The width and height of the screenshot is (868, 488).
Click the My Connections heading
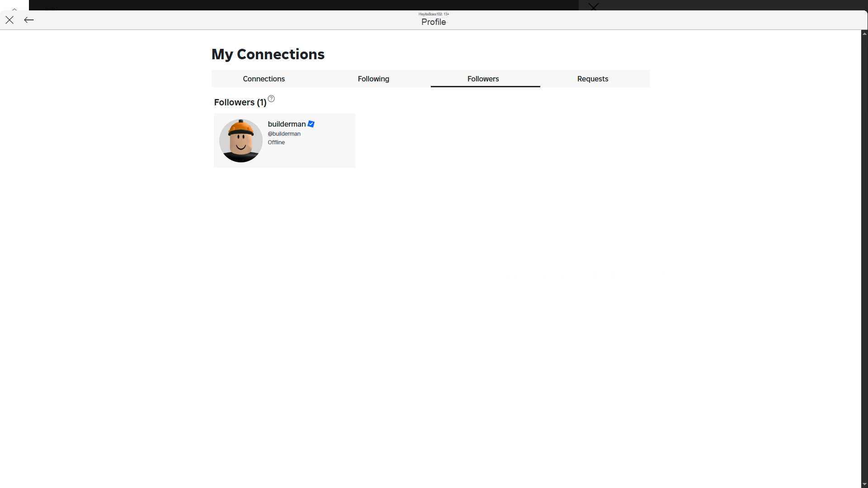point(268,54)
